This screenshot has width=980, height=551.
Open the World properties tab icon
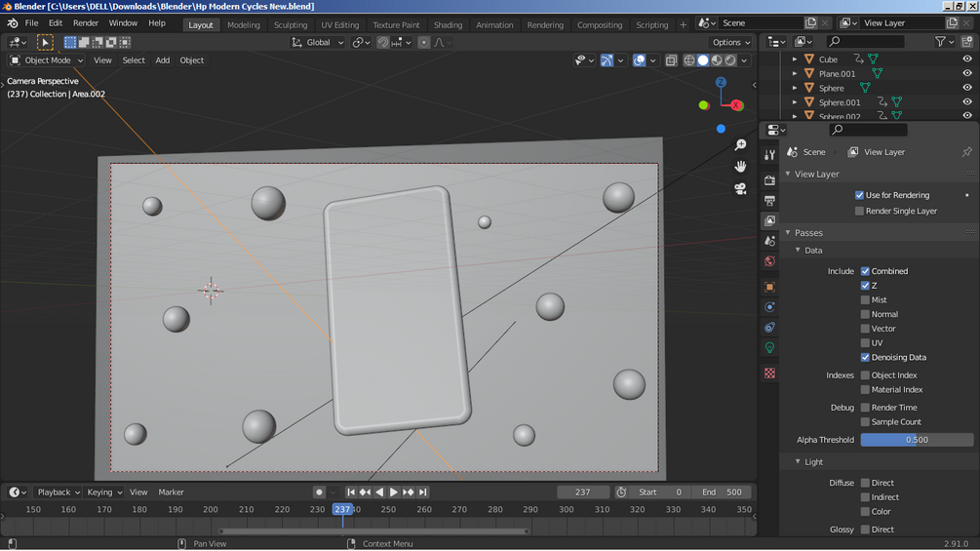(769, 261)
